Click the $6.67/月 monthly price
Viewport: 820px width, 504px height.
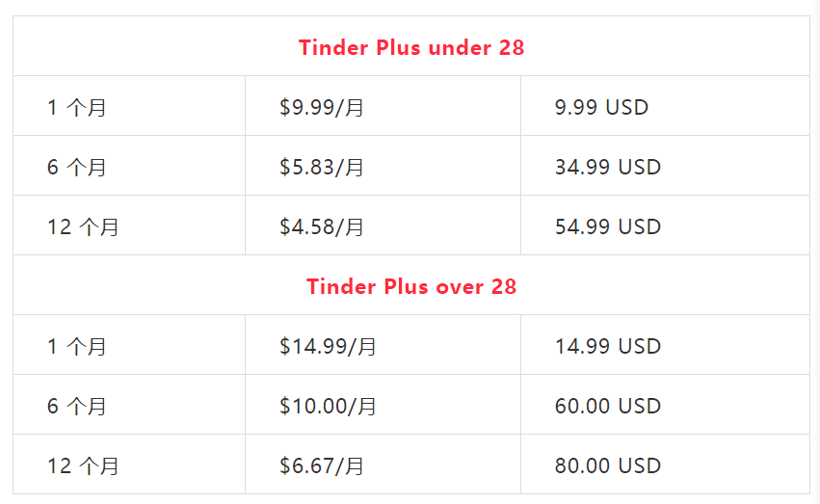click(x=322, y=465)
